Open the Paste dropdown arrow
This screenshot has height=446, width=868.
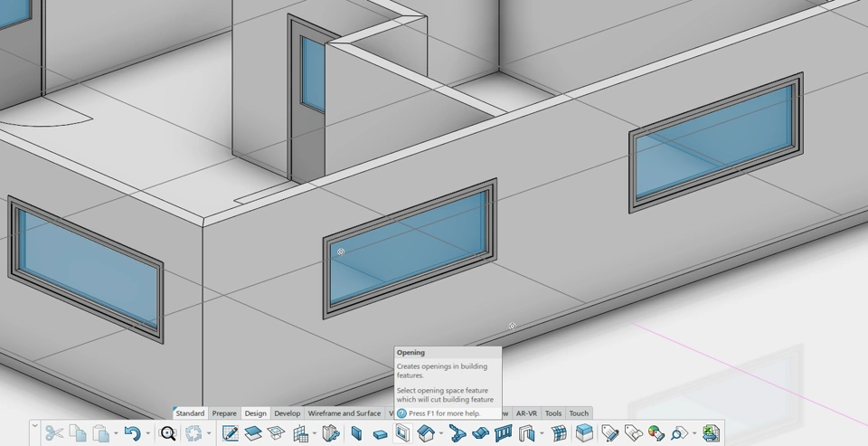pos(116,433)
